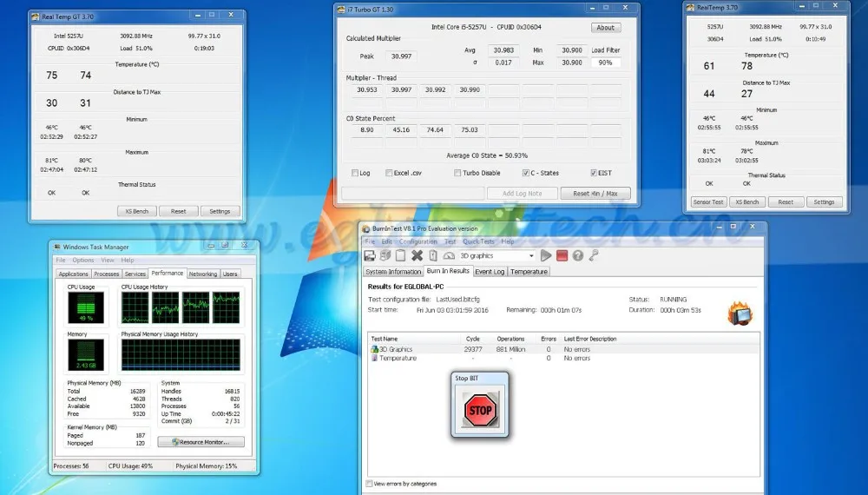
Task: Switch to the Networking tab in Task Manager
Action: [x=202, y=274]
